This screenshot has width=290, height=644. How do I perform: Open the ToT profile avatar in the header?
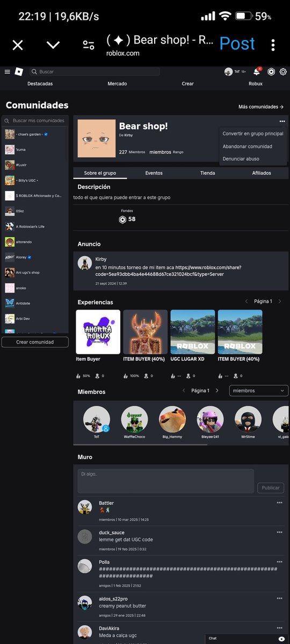(x=228, y=71)
